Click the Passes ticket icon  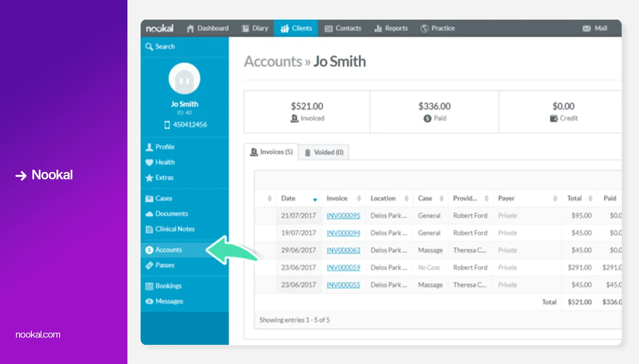pos(149,265)
